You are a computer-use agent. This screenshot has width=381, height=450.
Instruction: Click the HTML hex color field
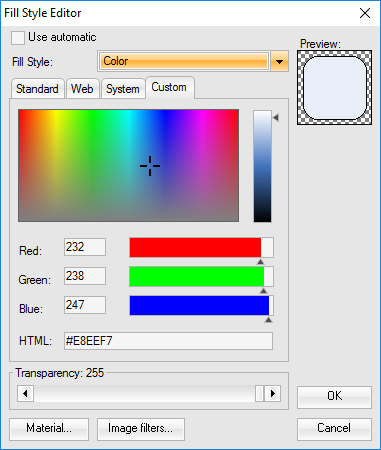coord(168,341)
